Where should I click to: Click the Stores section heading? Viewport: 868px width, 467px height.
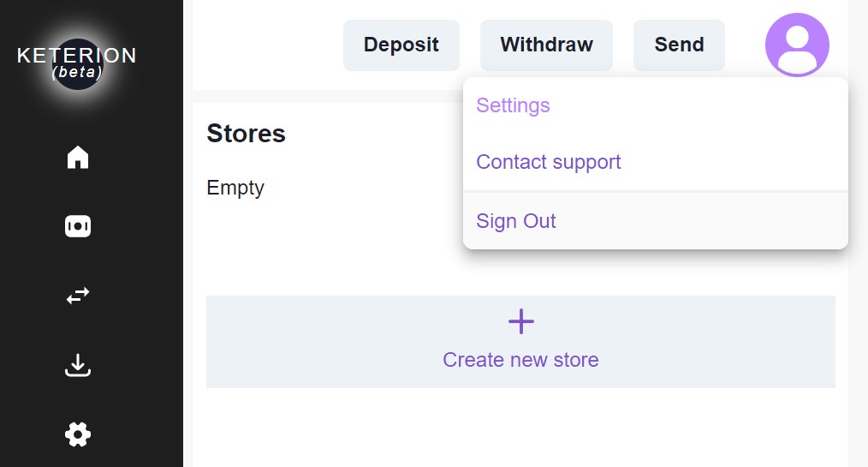247,134
